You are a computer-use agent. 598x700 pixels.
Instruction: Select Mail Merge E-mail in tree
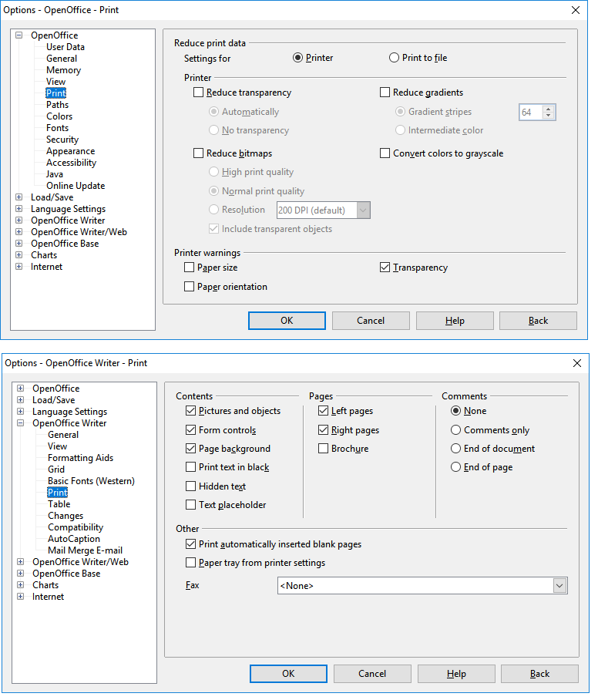[85, 550]
